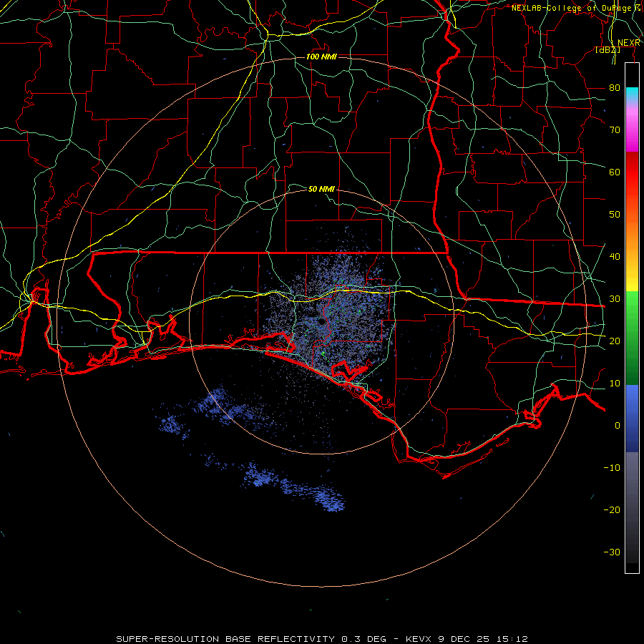This screenshot has height=644, width=644.
Task: Click the 40 value on the dBZ scale
Action: [615, 256]
